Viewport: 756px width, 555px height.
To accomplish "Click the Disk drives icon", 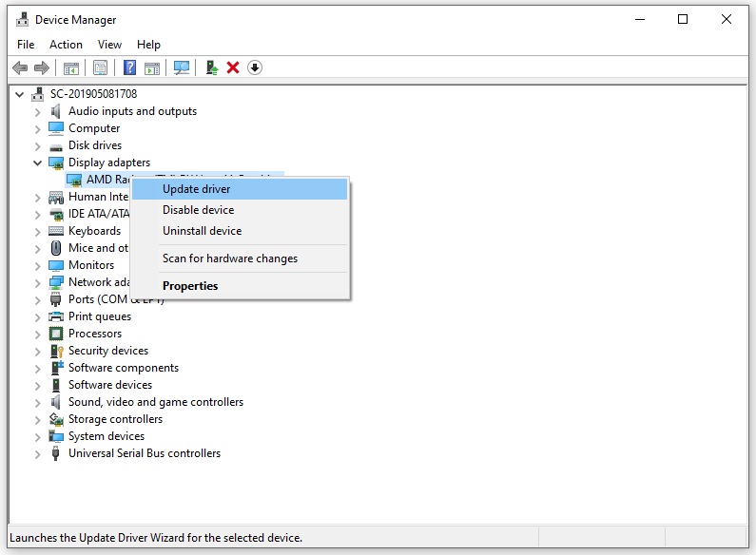I will point(56,146).
